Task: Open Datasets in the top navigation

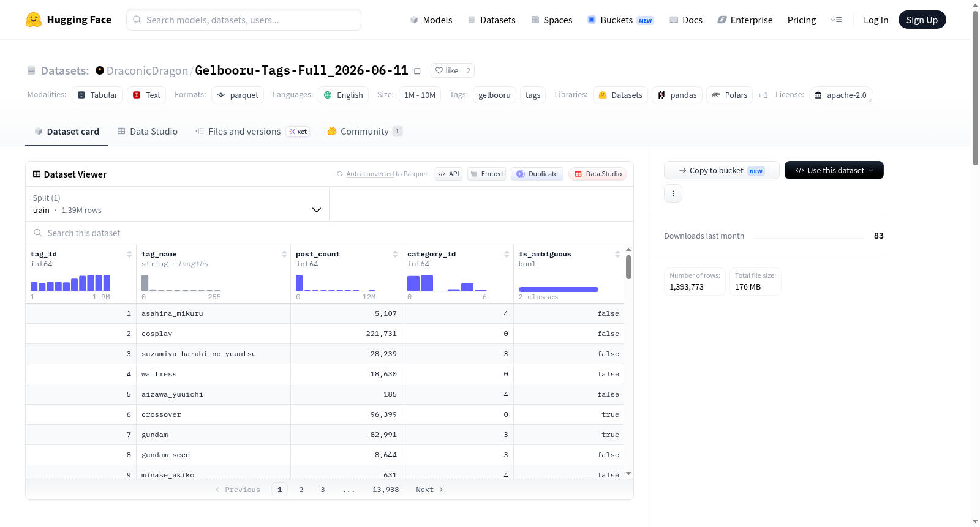Action: pos(492,20)
